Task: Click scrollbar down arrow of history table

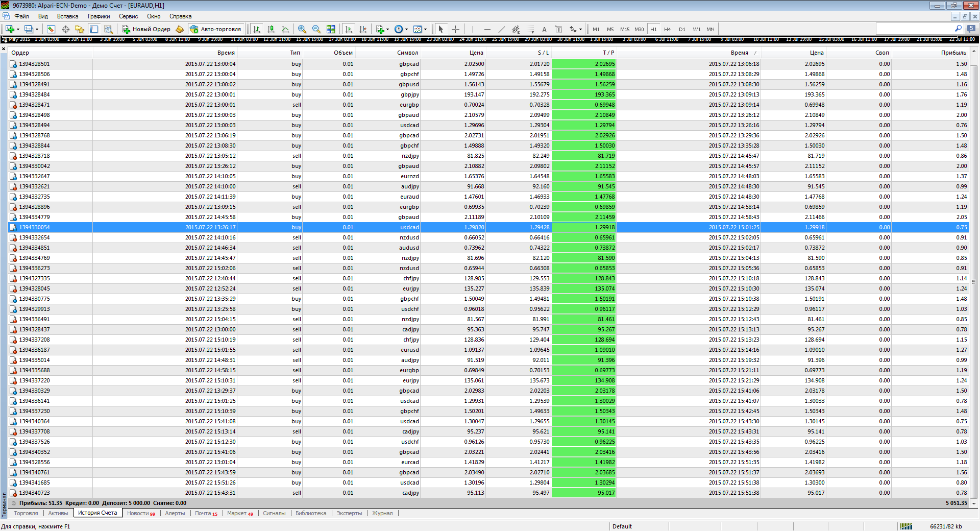Action: pos(974,503)
